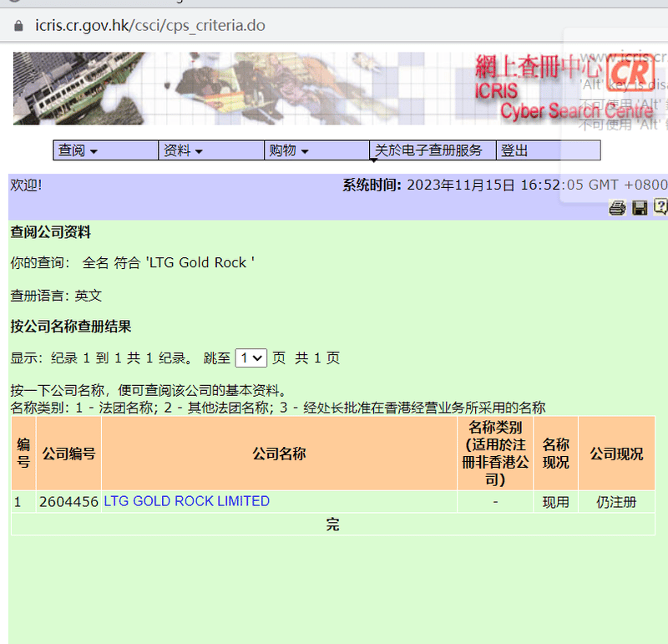Click the 现用 name status cell
This screenshot has width=668, height=644.
555,502
